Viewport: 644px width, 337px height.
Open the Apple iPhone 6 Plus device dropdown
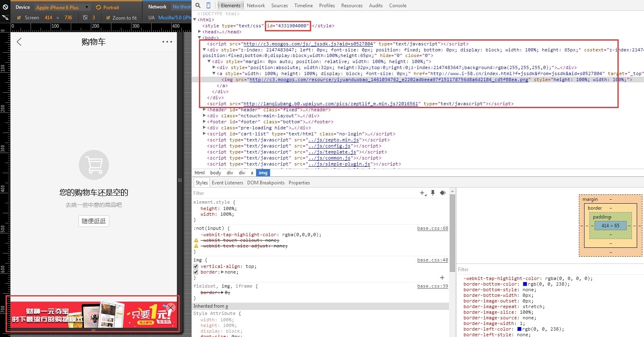(x=62, y=7)
